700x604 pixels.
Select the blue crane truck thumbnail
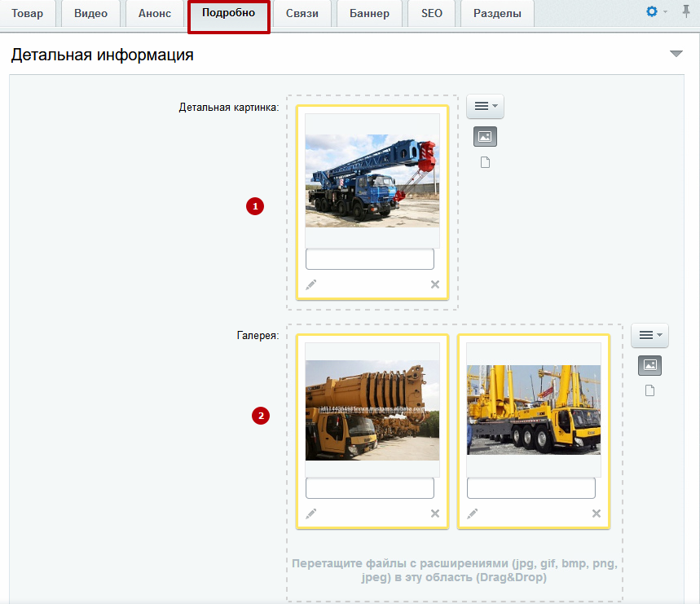pyautogui.click(x=372, y=181)
